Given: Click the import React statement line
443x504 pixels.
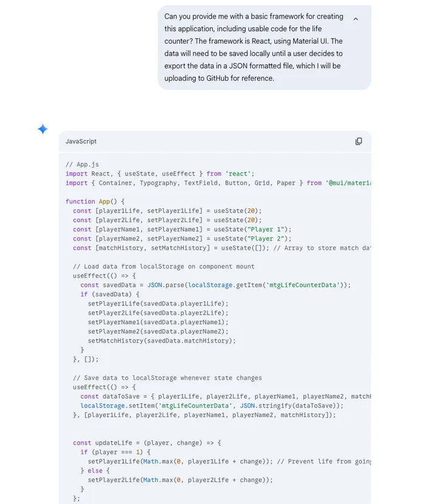Looking at the screenshot, I should pos(160,174).
